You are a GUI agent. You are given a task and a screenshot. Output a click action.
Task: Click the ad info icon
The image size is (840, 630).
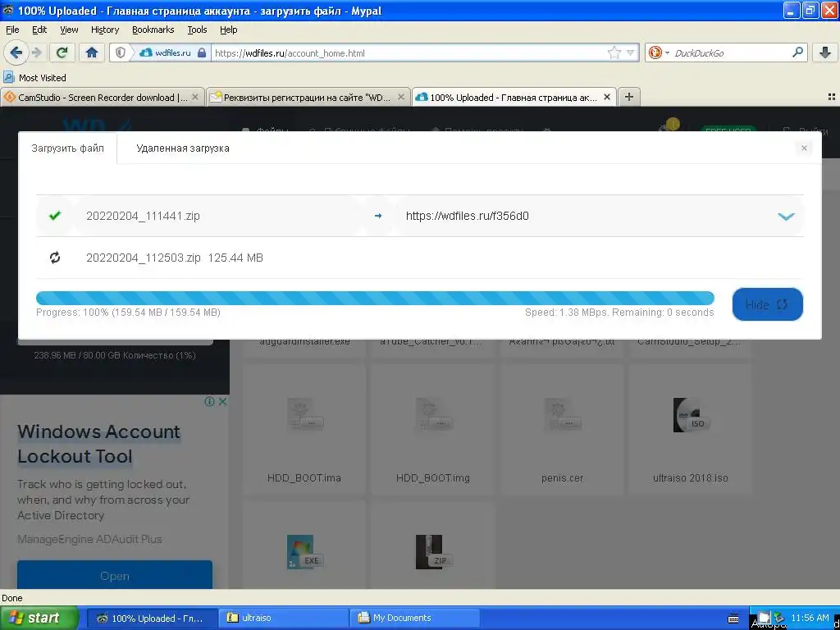click(x=209, y=401)
